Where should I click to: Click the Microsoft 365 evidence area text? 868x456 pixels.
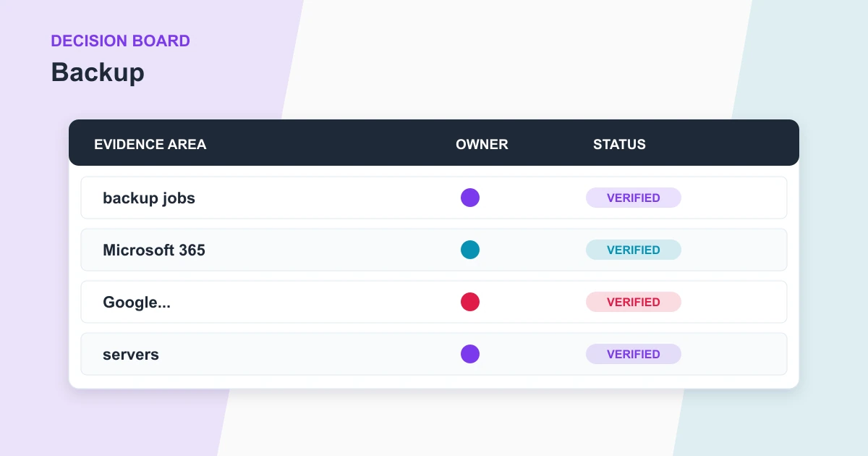click(154, 250)
